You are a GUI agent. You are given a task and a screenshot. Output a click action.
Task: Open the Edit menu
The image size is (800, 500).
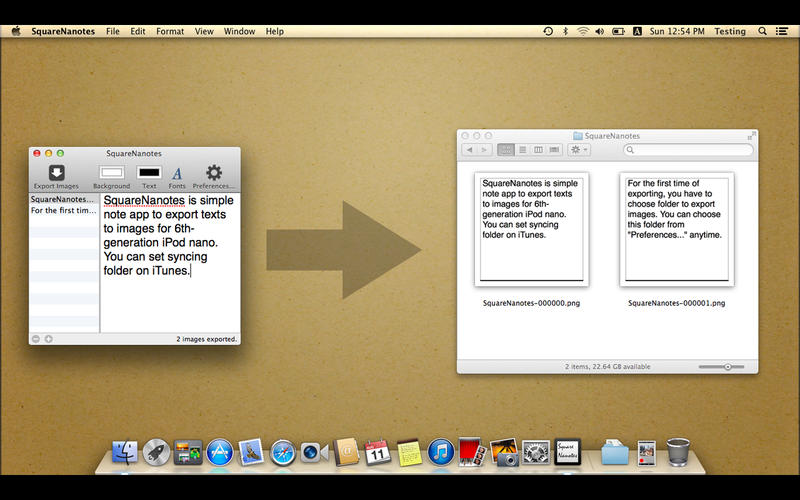[x=138, y=31]
